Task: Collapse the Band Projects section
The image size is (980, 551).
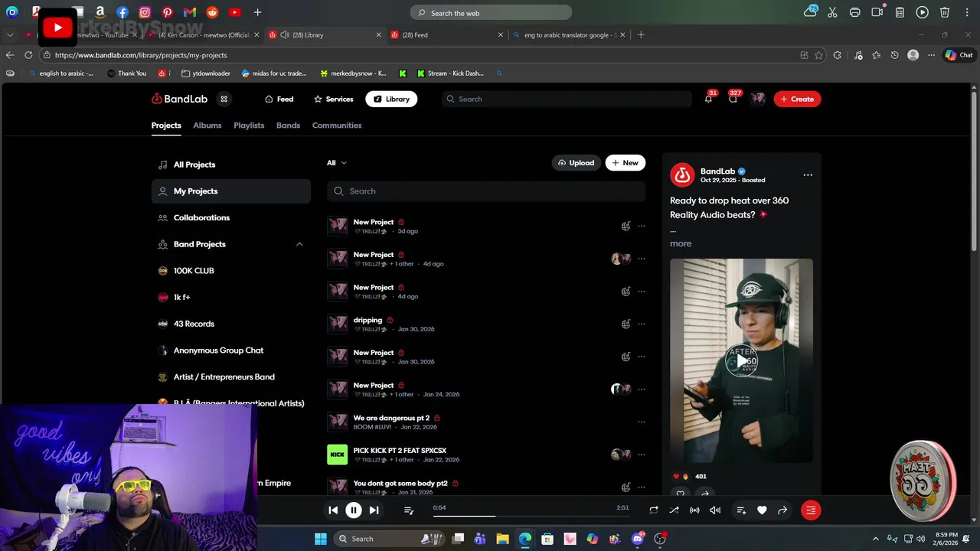Action: pyautogui.click(x=299, y=244)
